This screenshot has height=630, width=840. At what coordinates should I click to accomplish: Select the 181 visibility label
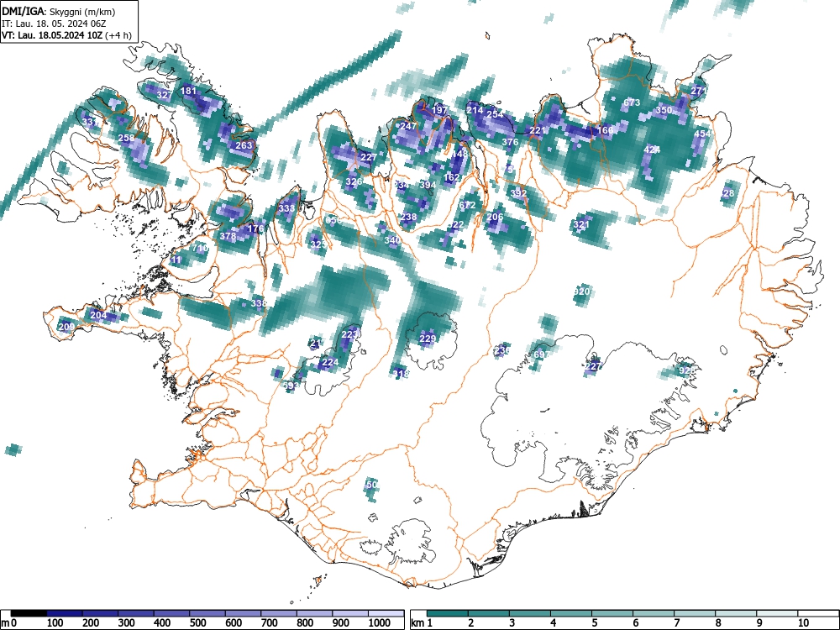tap(188, 91)
